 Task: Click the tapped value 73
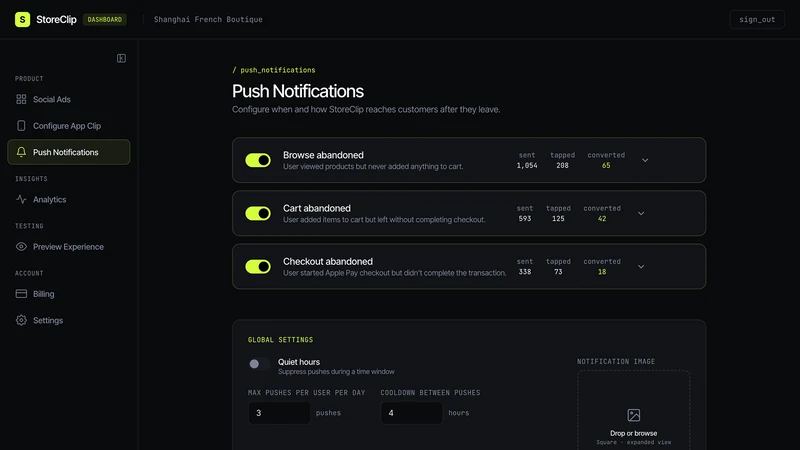[x=558, y=271]
